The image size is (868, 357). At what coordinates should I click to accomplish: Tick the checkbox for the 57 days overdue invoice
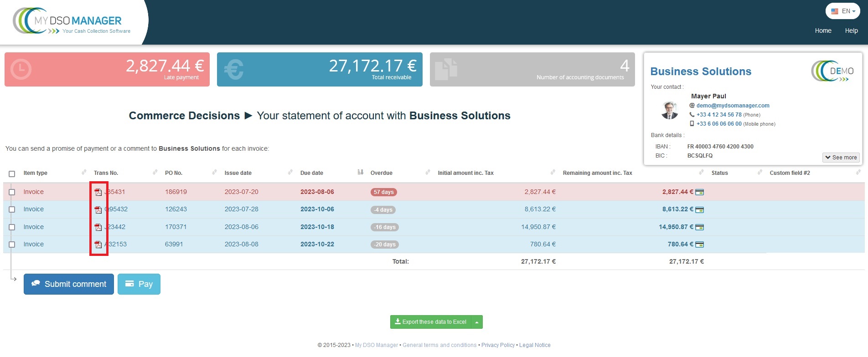12,192
